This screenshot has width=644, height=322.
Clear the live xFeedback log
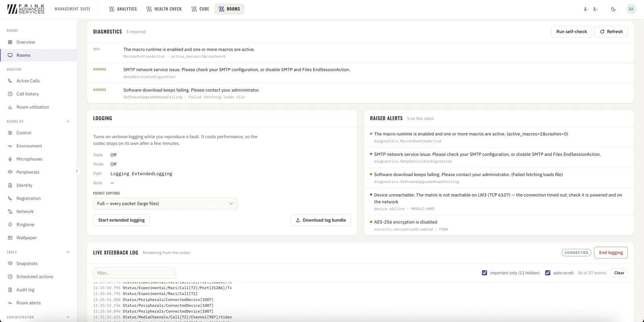pyautogui.click(x=619, y=273)
